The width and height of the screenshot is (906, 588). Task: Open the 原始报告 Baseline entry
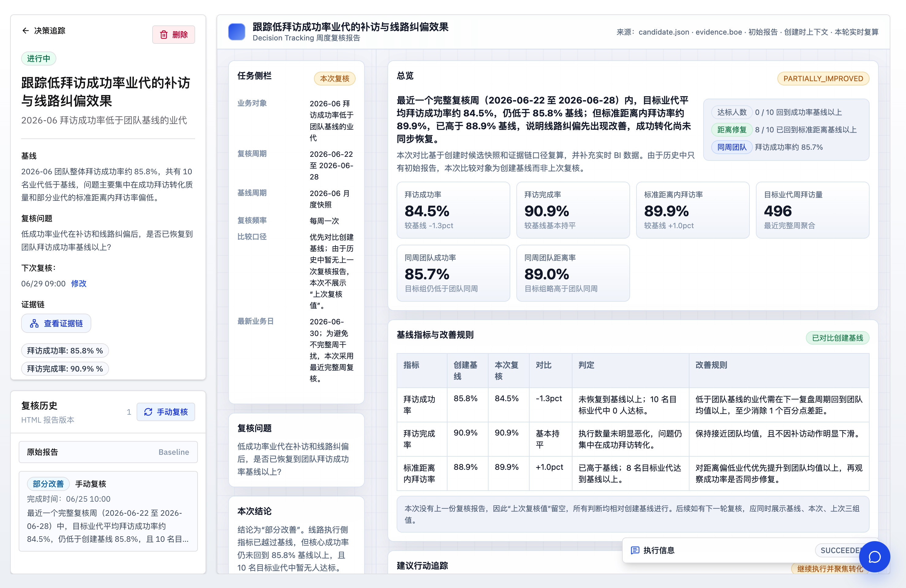(x=108, y=452)
